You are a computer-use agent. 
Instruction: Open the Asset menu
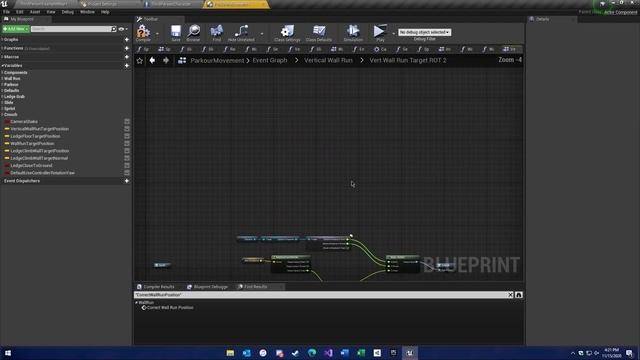[35, 12]
